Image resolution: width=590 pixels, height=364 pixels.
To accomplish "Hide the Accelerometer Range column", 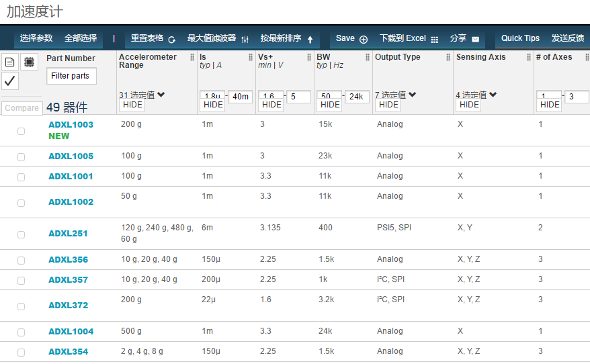I will point(133,105).
